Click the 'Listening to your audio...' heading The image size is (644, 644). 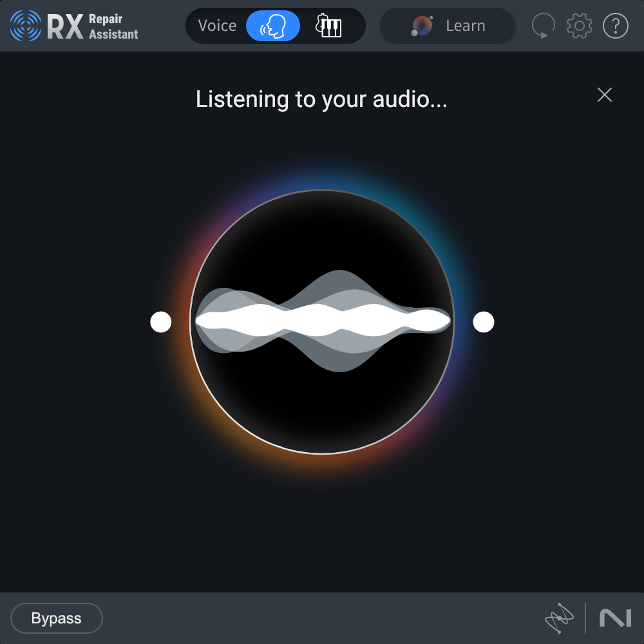(x=322, y=100)
